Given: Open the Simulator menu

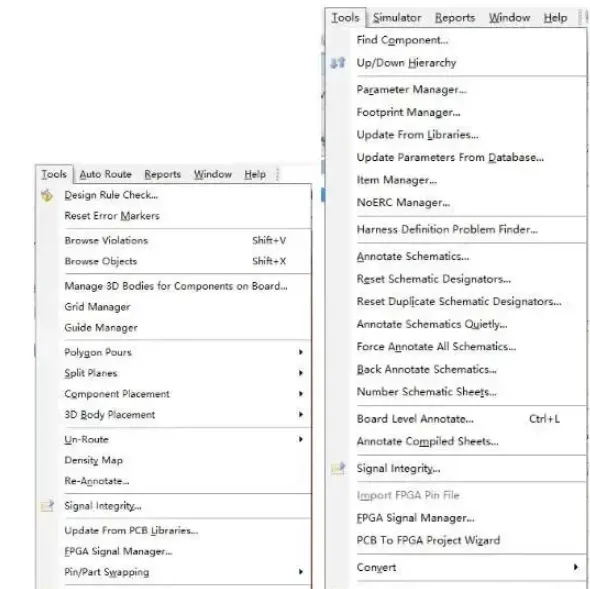Looking at the screenshot, I should [x=397, y=18].
